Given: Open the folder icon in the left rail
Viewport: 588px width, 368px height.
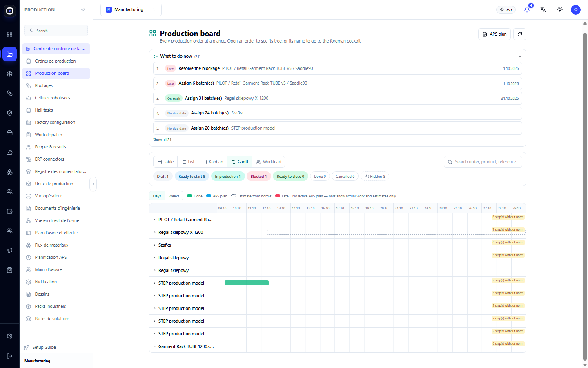Looking at the screenshot, I should click(x=10, y=153).
